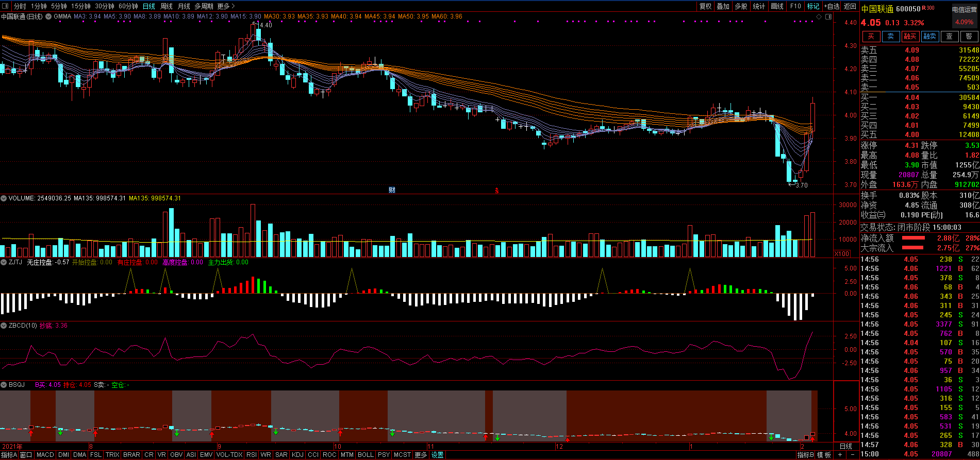980x460 pixels.
Task: Click the 融买 margin buy button
Action: (x=910, y=36)
